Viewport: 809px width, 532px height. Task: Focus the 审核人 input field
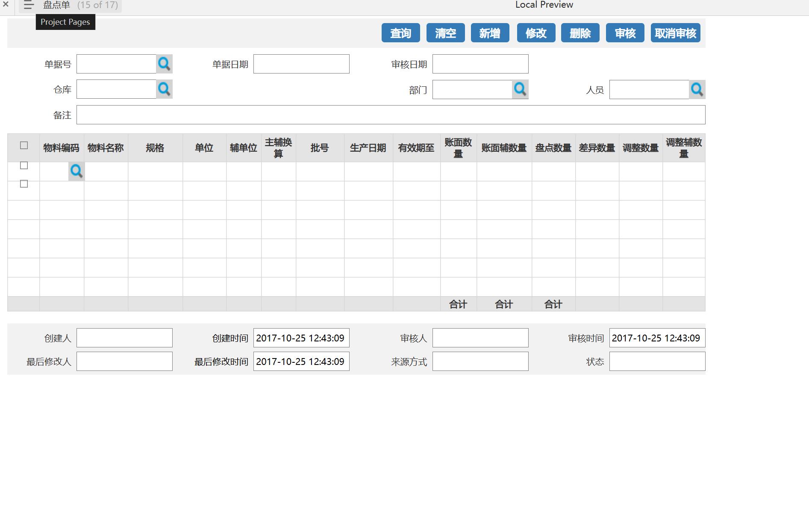pyautogui.click(x=480, y=338)
